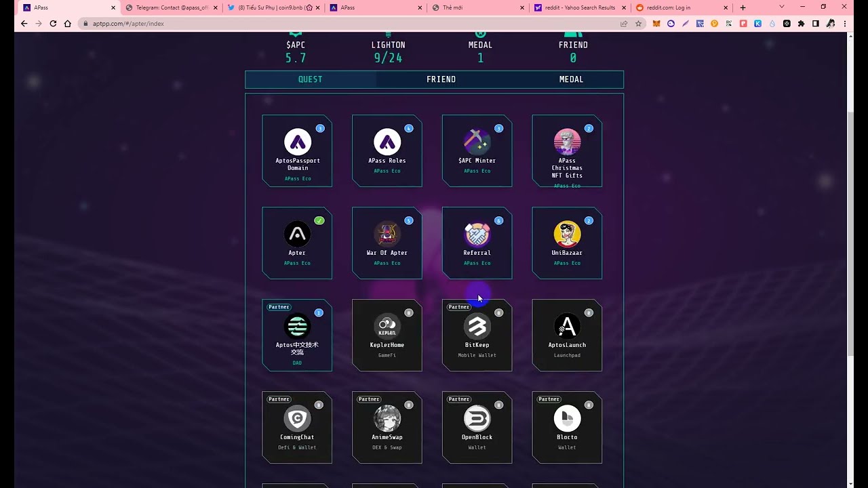Switch to reddit Yahoo Search Results tab

click(x=580, y=7)
